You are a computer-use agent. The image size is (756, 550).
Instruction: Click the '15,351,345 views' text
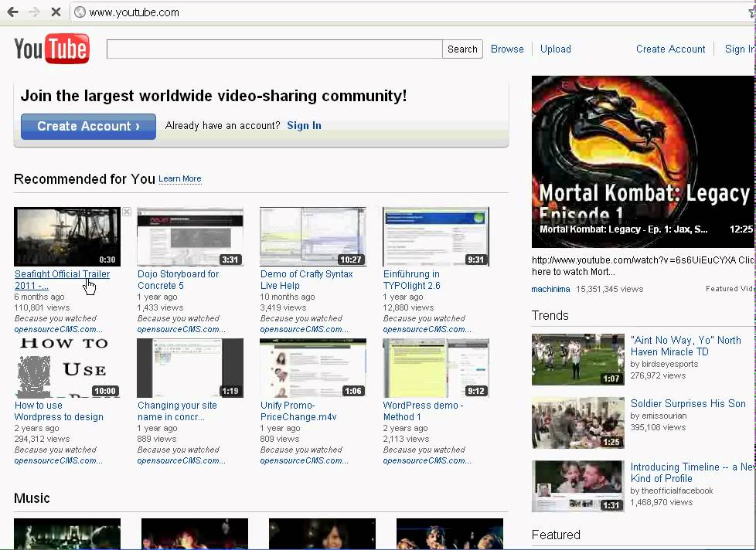(x=609, y=289)
